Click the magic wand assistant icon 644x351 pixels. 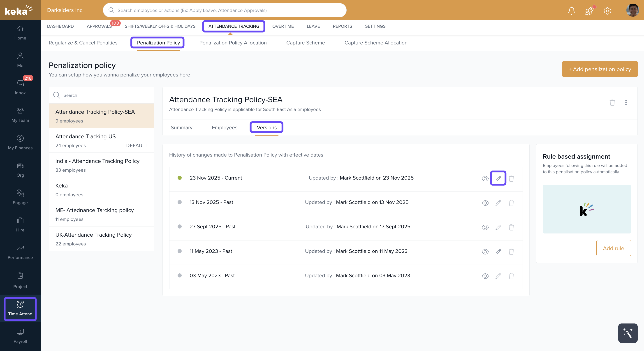[x=628, y=333]
